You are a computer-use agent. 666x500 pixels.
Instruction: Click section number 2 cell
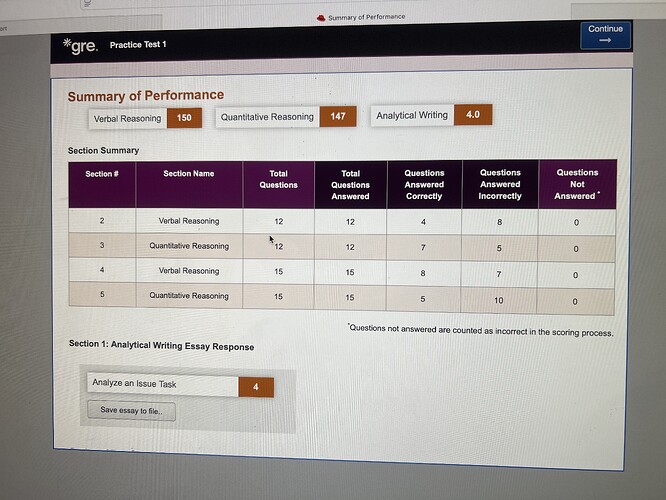coord(102,220)
